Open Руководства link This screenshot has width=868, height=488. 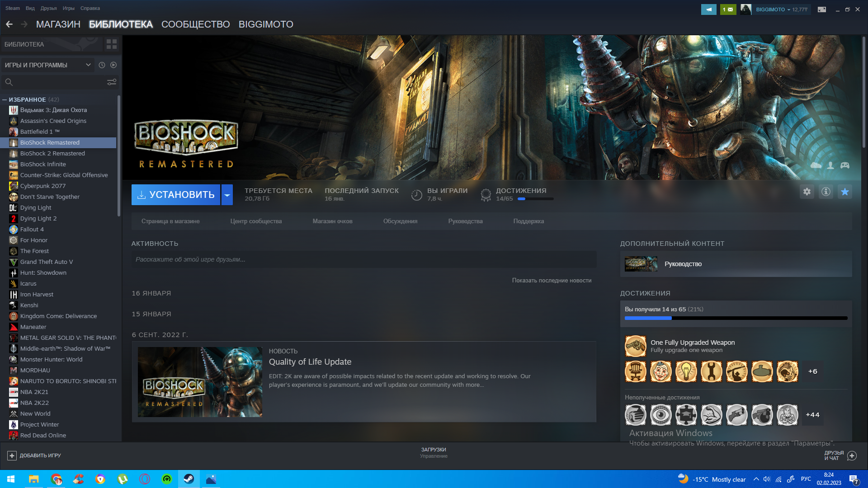click(x=465, y=221)
